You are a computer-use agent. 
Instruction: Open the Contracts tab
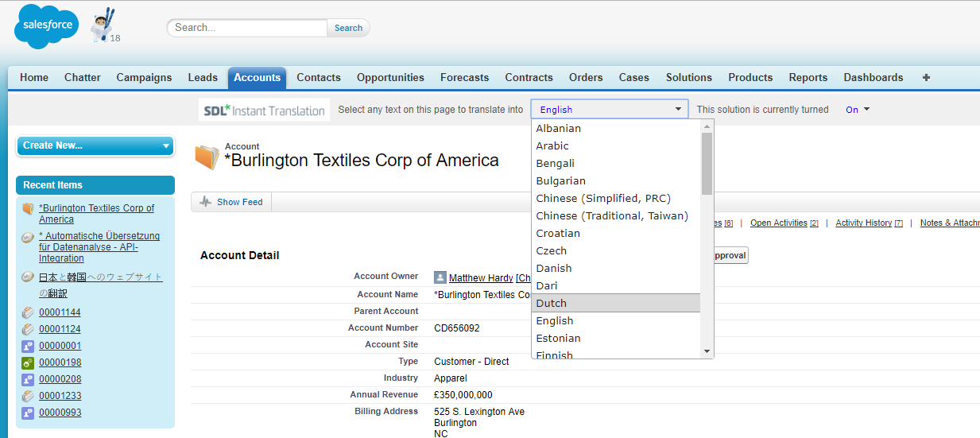click(529, 77)
